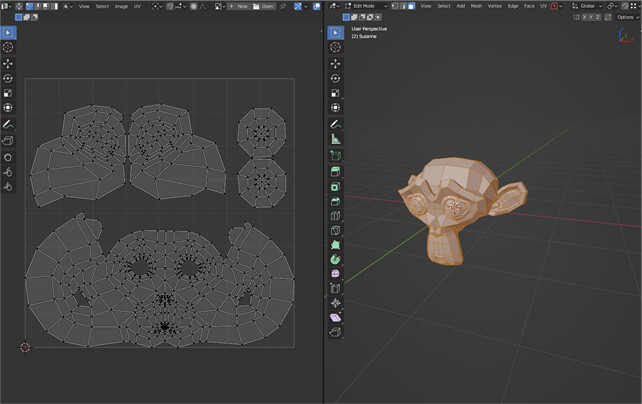Select the Measure tool in 3D viewport

pos(335,139)
